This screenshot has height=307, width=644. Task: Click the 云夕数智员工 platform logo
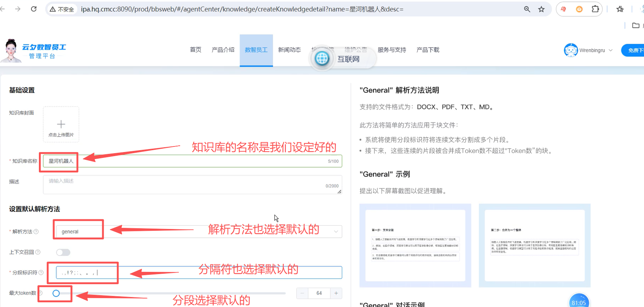click(x=34, y=51)
